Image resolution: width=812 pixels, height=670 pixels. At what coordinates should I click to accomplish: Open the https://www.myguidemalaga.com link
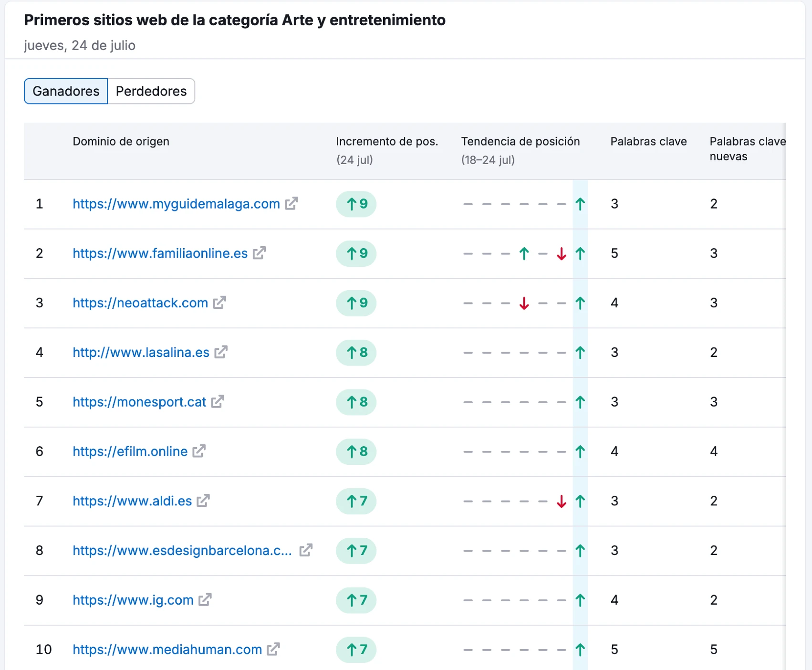pos(176,204)
